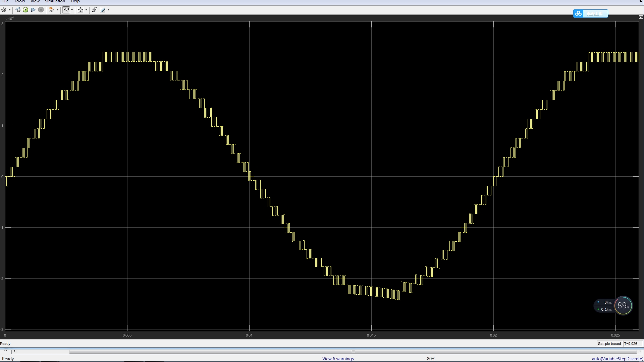The height and width of the screenshot is (362, 644).
Task: Open scope configuration properties gear icon
Action: coord(4,10)
